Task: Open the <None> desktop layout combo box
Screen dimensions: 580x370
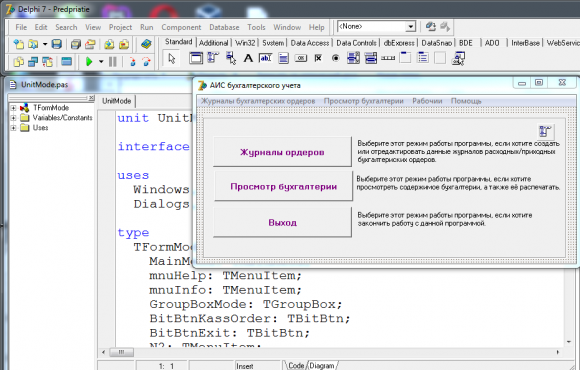Action: pos(376,27)
